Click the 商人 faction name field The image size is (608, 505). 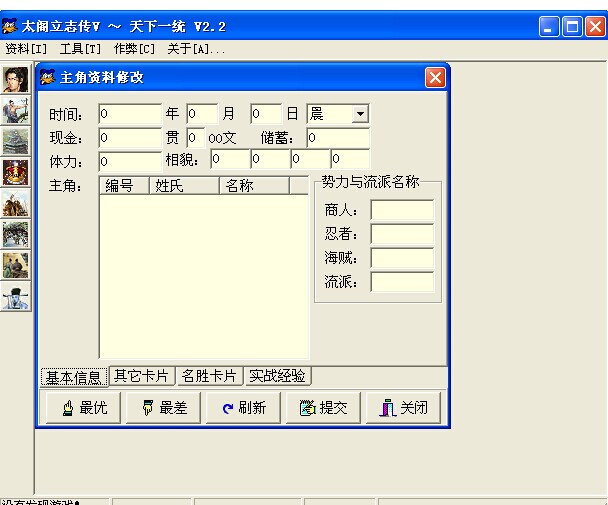[402, 210]
